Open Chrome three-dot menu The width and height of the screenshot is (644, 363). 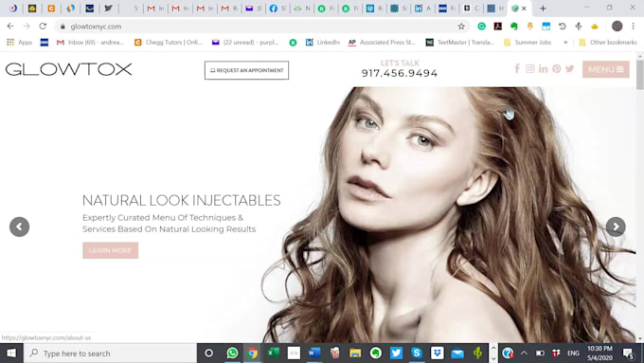pyautogui.click(x=634, y=26)
